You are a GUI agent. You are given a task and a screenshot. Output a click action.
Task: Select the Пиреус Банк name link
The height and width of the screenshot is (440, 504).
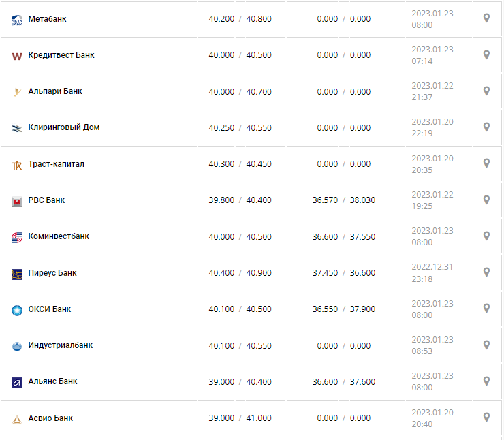point(52,273)
